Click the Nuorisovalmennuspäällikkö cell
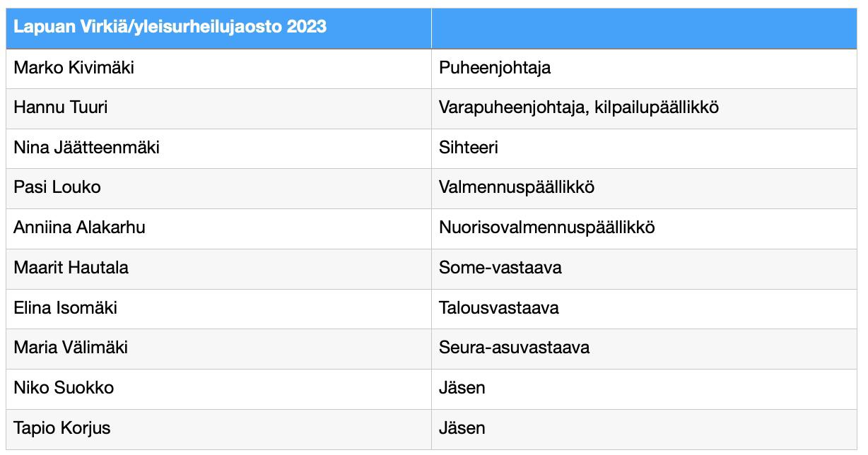 (644, 229)
